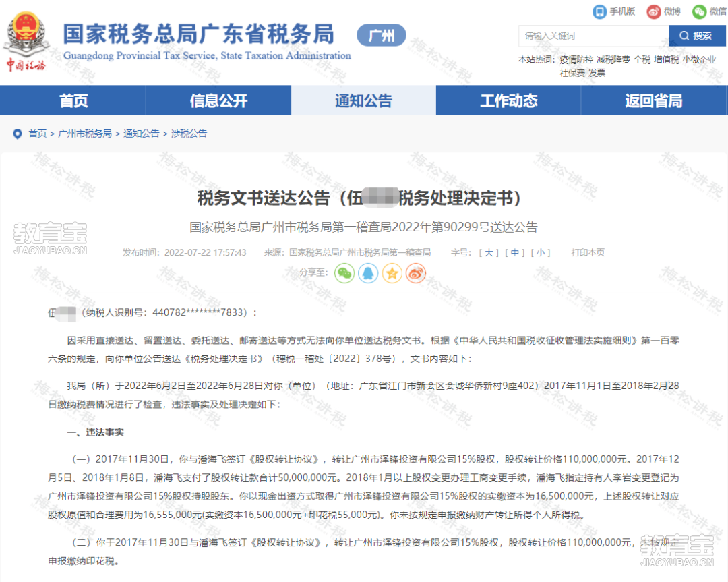Set font size to medium 中

515,253
